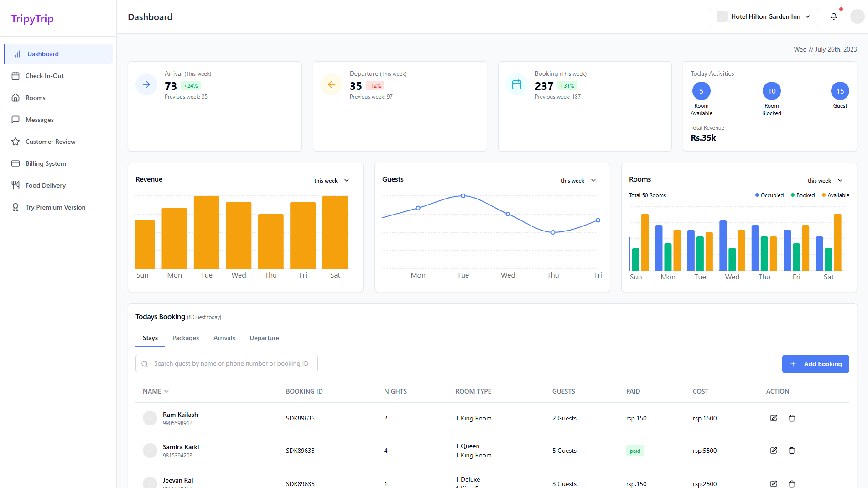Image resolution: width=868 pixels, height=488 pixels.
Task: Delete Samira Karki's booking
Action: 791,451
